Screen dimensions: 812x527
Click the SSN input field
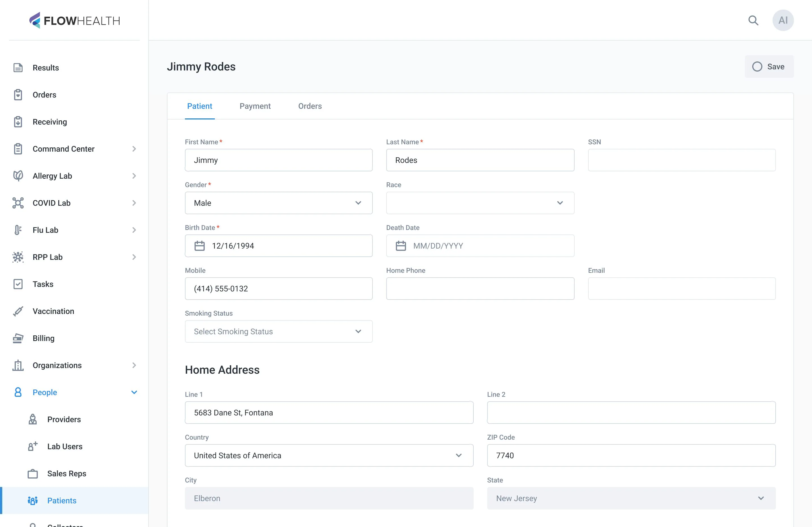682,160
